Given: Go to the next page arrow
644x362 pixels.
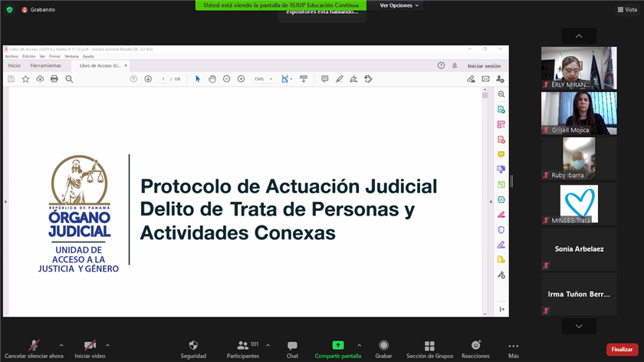Looking at the screenshot, I should pyautogui.click(x=148, y=79).
